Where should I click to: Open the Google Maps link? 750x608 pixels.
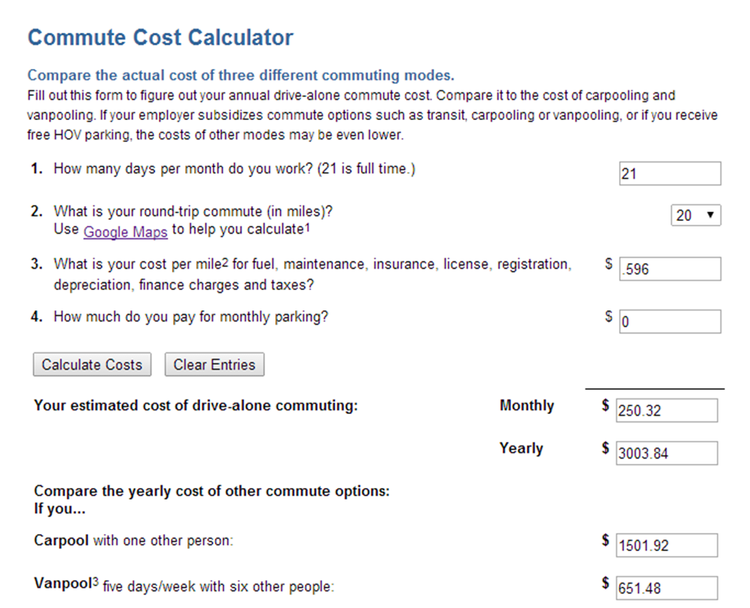point(125,231)
